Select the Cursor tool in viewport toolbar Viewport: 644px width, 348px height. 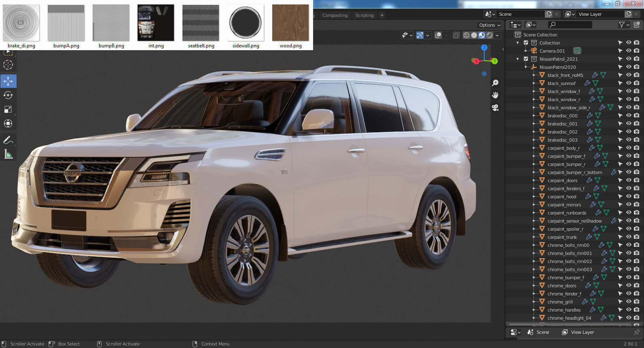[x=8, y=65]
